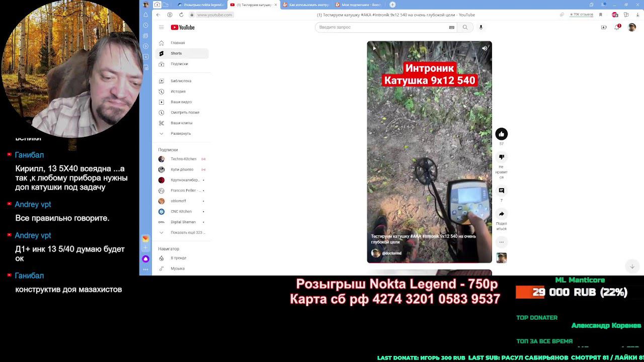Image resolution: width=644 pixels, height=362 pixels.
Task: Bookmark the page from the address bar
Action: tap(600, 15)
